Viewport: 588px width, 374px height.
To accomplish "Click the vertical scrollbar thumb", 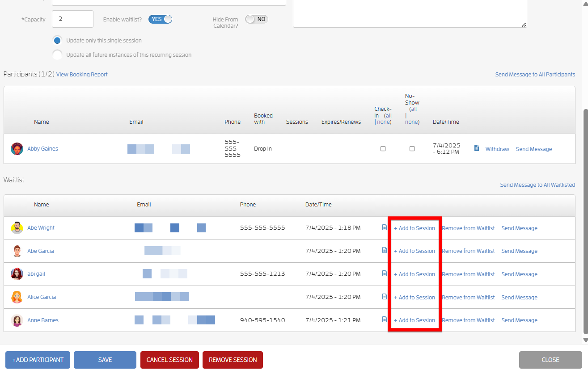I will (x=585, y=222).
